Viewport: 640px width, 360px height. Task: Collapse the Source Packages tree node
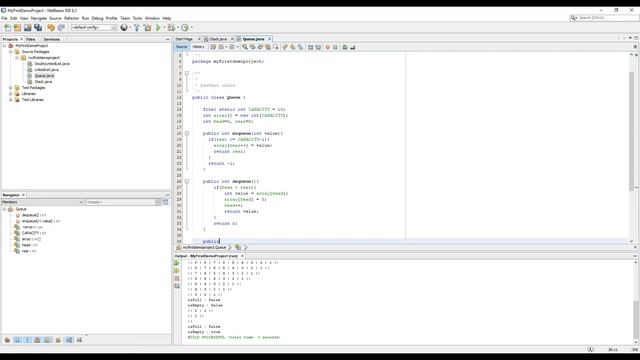click(11, 52)
